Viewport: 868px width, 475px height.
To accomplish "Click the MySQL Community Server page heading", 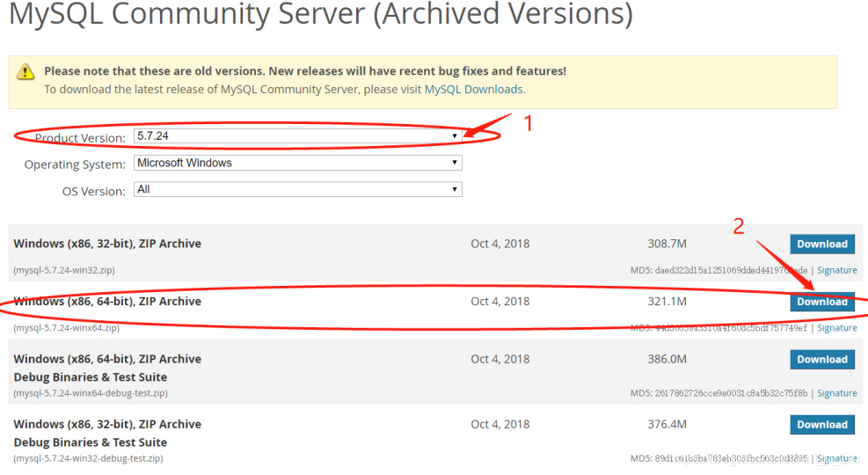I will click(x=321, y=13).
